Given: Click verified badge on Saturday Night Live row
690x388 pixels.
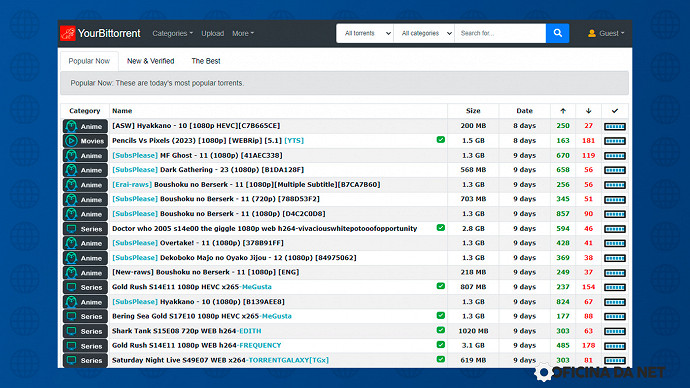Looking at the screenshot, I should point(440,359).
